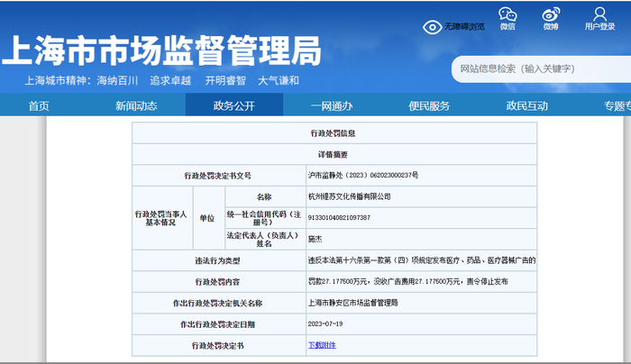Click the 上海市市场监督管理局 site title
Viewport: 631px width, 364px height.
click(x=162, y=50)
